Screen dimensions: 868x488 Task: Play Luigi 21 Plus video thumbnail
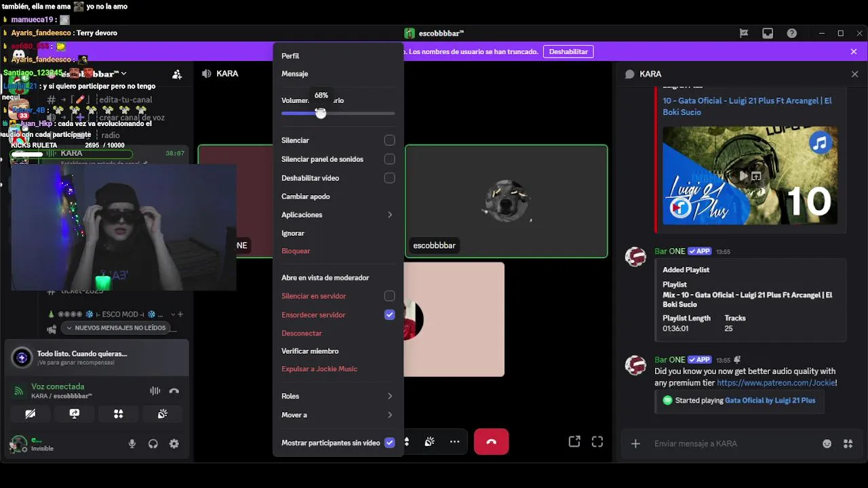click(x=743, y=176)
